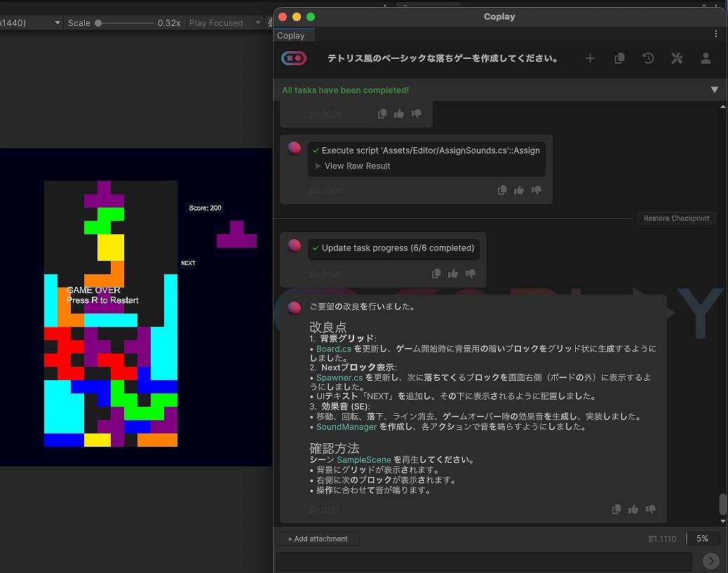Screen dimensions: 728x573
Task: Thumbs down the final summary message
Action: point(651,509)
